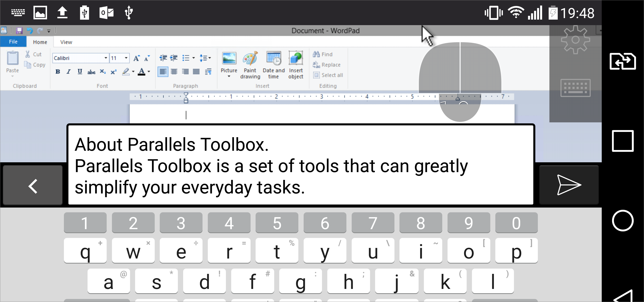Click the Undo arrow icon

click(x=30, y=31)
